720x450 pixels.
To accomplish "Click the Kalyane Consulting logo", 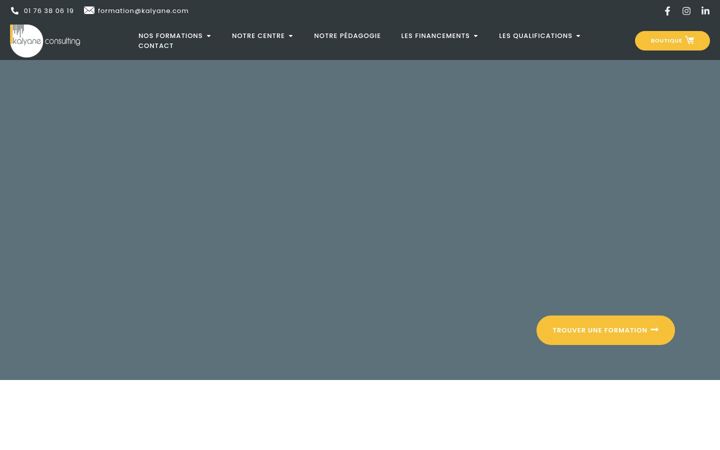I will 45,41.
